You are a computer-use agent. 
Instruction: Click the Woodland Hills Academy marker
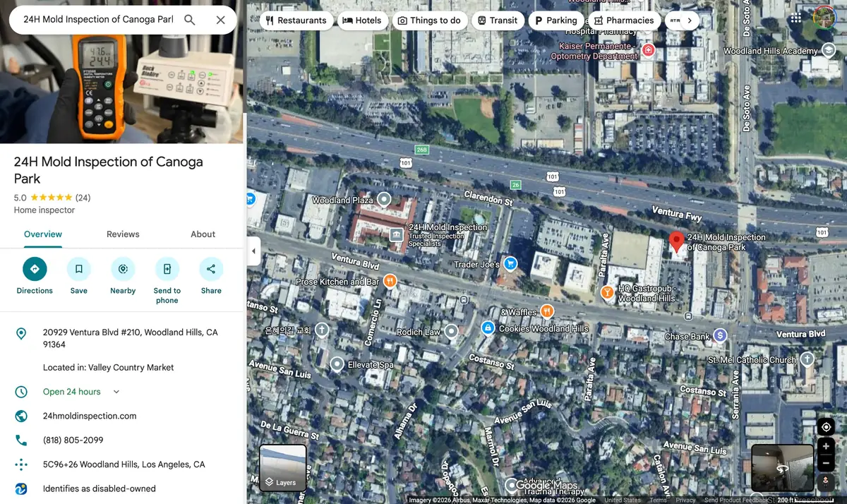coord(829,51)
